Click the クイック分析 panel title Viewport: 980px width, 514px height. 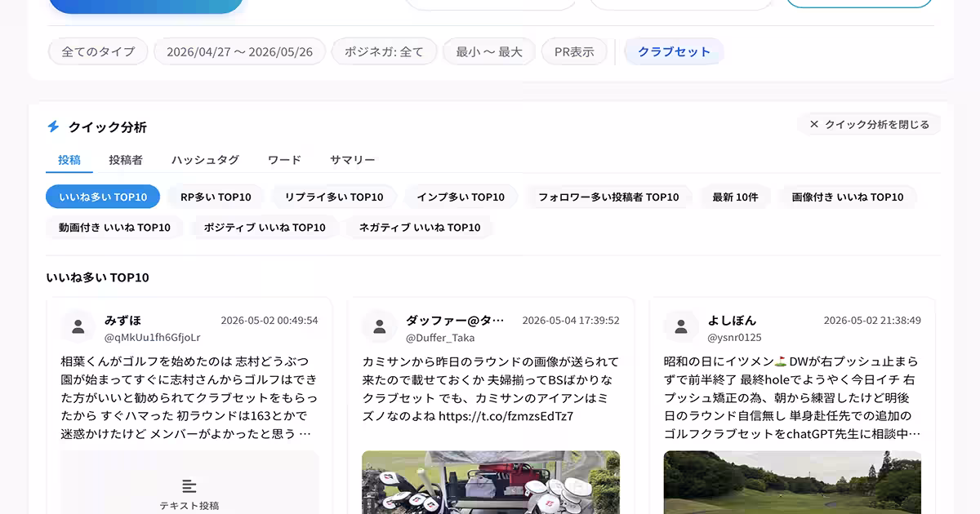[108, 126]
